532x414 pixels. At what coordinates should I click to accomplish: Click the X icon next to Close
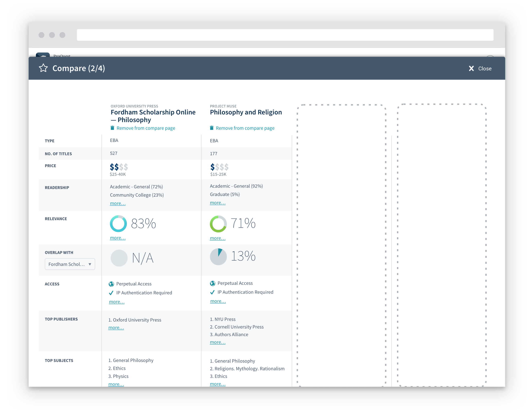pos(471,69)
